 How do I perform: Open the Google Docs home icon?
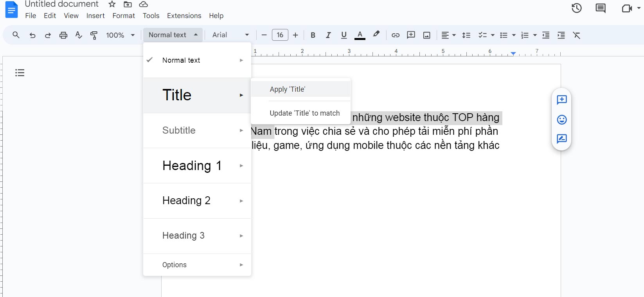(x=11, y=9)
